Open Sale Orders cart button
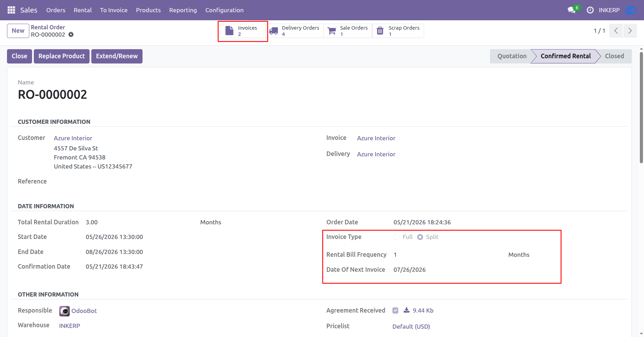The width and height of the screenshot is (644, 337). [x=348, y=31]
